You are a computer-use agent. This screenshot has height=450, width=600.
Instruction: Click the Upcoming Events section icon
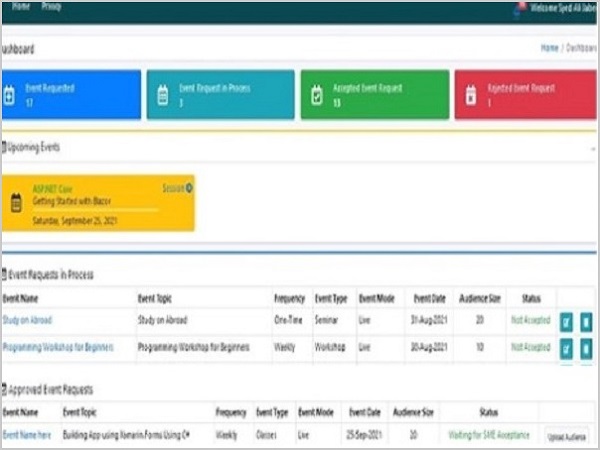click(x=4, y=147)
